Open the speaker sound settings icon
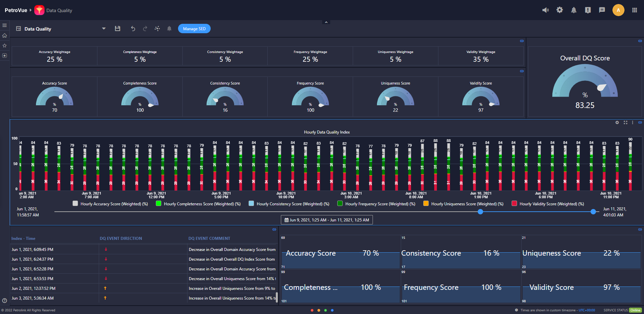 [x=545, y=10]
